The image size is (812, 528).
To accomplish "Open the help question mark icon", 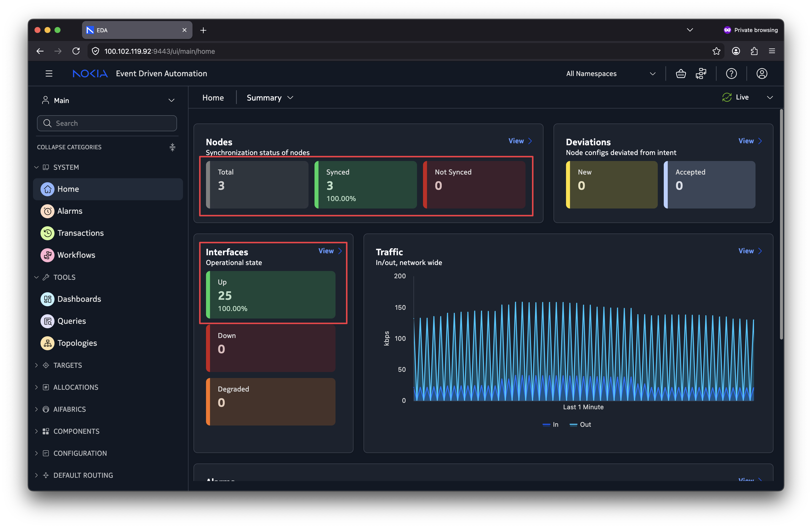I will (731, 73).
